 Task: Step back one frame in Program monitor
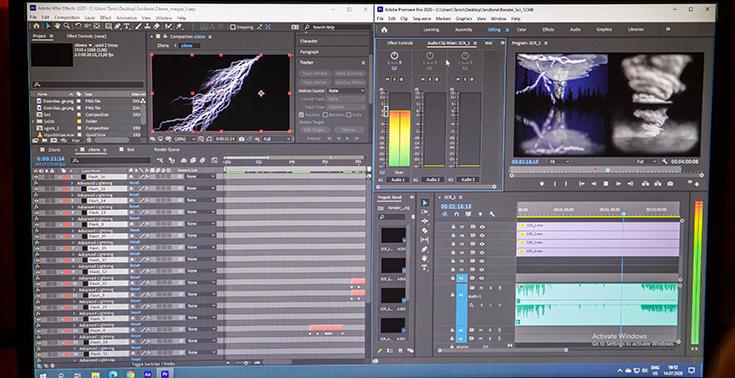594,184
